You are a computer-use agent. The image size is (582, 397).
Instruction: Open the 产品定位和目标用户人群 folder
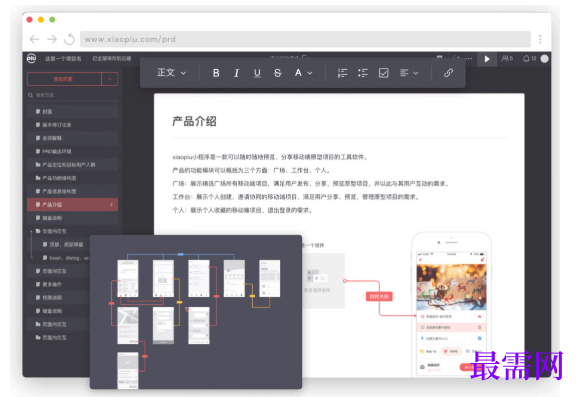(x=72, y=164)
